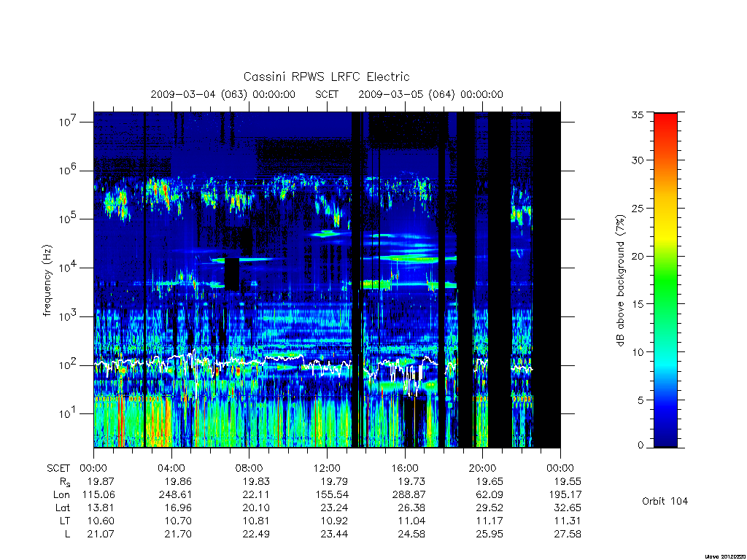Viewport: 747px width, 560px height.
Task: Click the Rs row label
Action: [65, 482]
